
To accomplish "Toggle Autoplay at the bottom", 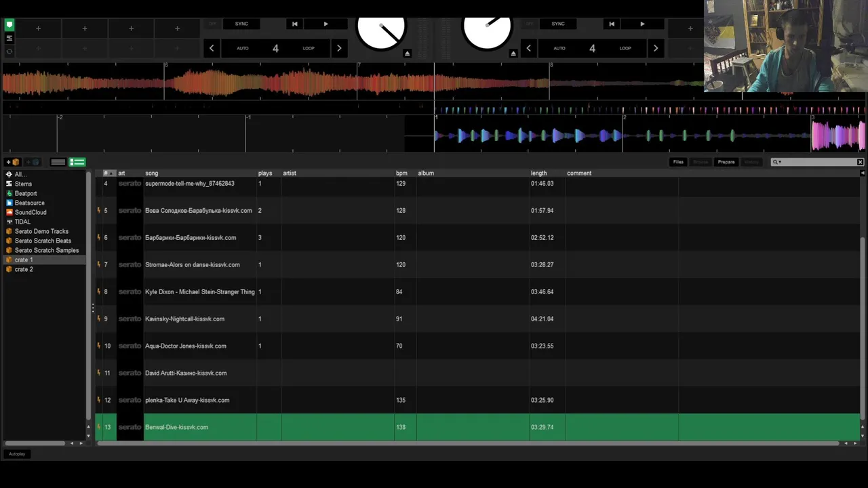I will pos(17,454).
